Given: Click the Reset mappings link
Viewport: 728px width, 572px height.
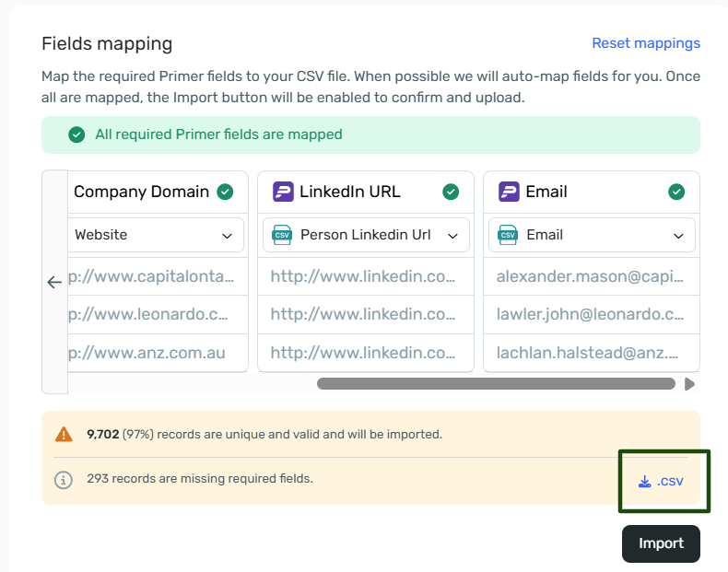Looking at the screenshot, I should (x=646, y=43).
